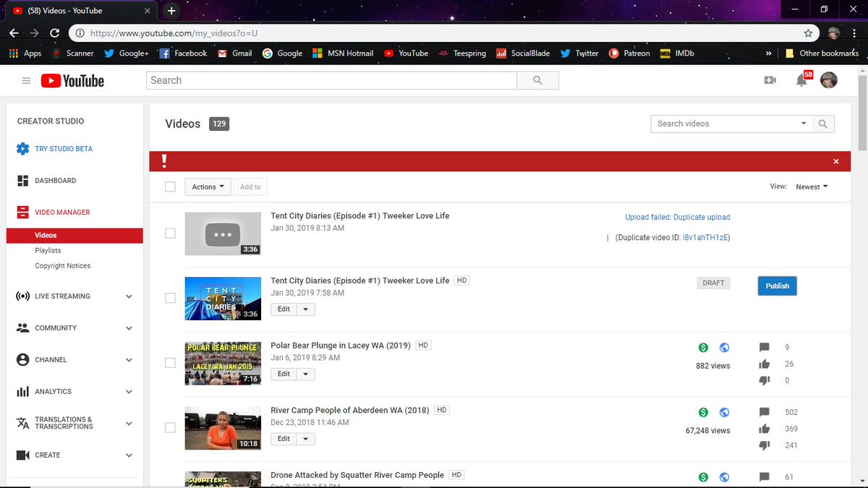Open the Actions dropdown

(208, 187)
